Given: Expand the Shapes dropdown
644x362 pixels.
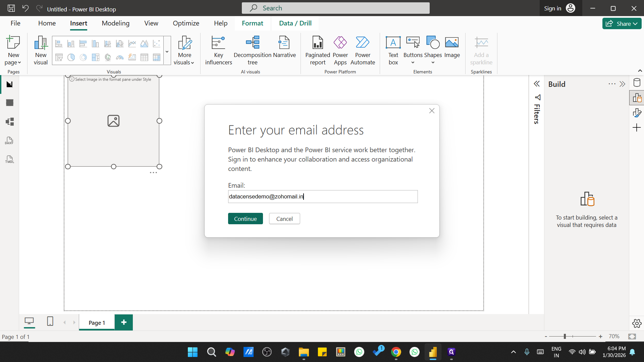Looking at the screenshot, I should (433, 62).
